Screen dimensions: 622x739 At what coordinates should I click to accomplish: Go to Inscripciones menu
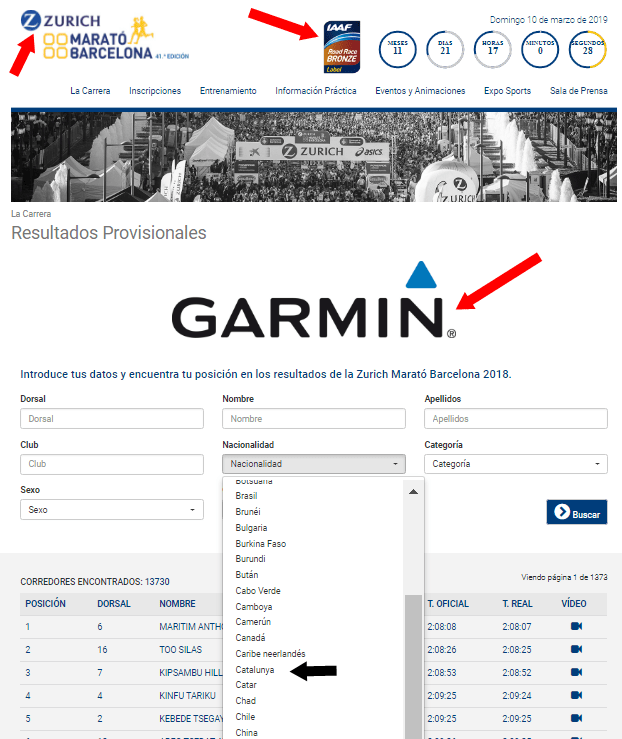coord(155,91)
